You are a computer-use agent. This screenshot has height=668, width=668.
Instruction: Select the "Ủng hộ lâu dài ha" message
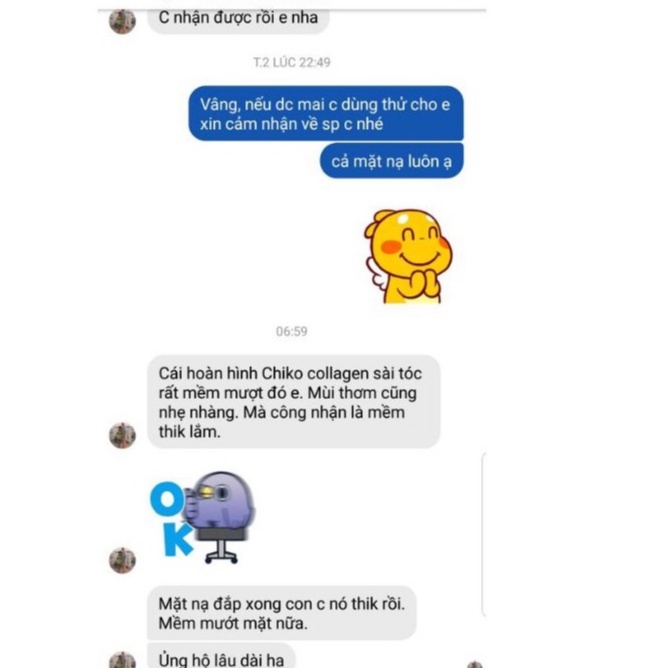(221, 658)
